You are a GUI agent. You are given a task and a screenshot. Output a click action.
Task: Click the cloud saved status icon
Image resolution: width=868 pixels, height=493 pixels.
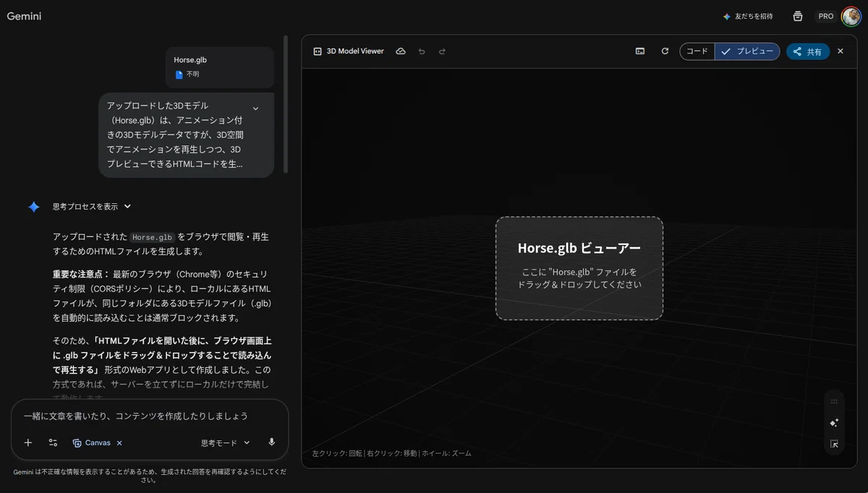(x=401, y=51)
